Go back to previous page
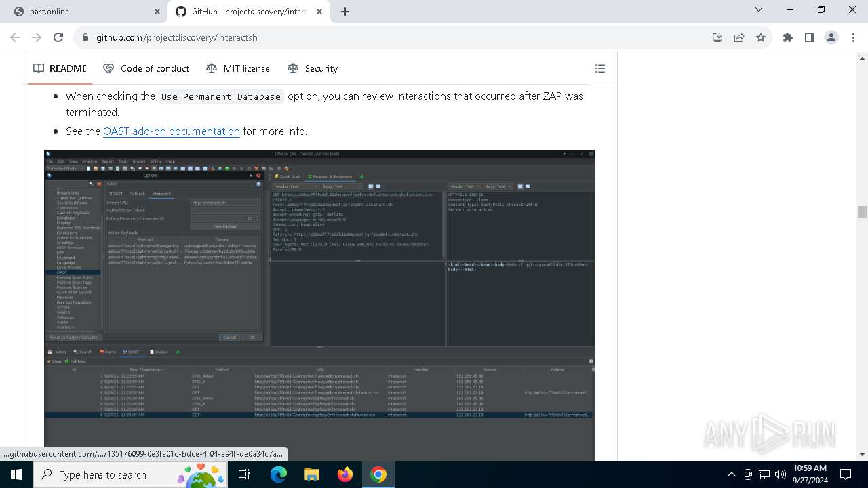 (15, 37)
